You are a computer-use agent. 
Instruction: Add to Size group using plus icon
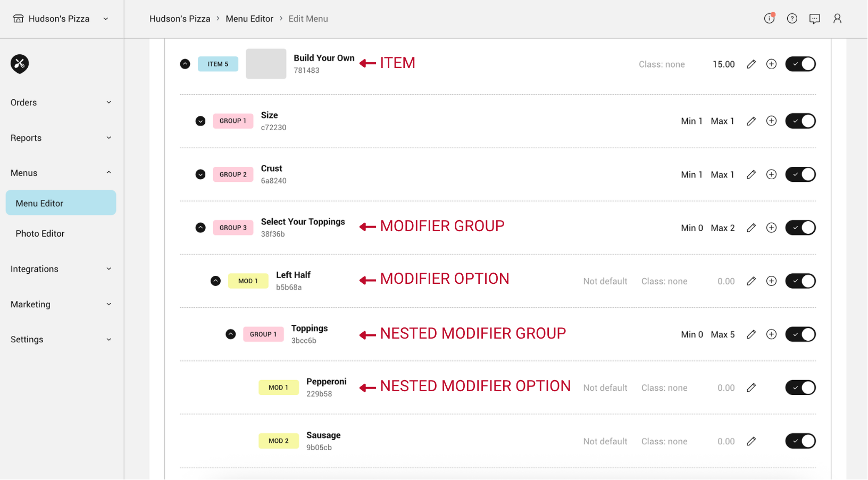coord(771,121)
